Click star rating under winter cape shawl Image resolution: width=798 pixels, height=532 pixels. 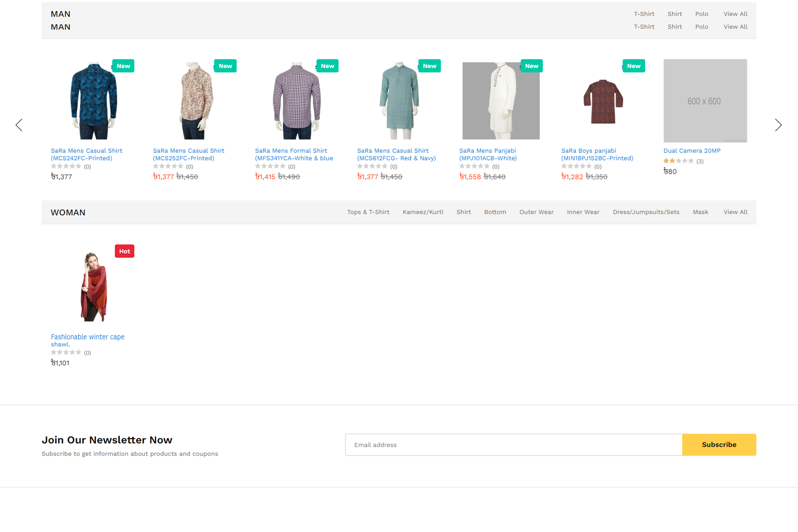point(66,352)
